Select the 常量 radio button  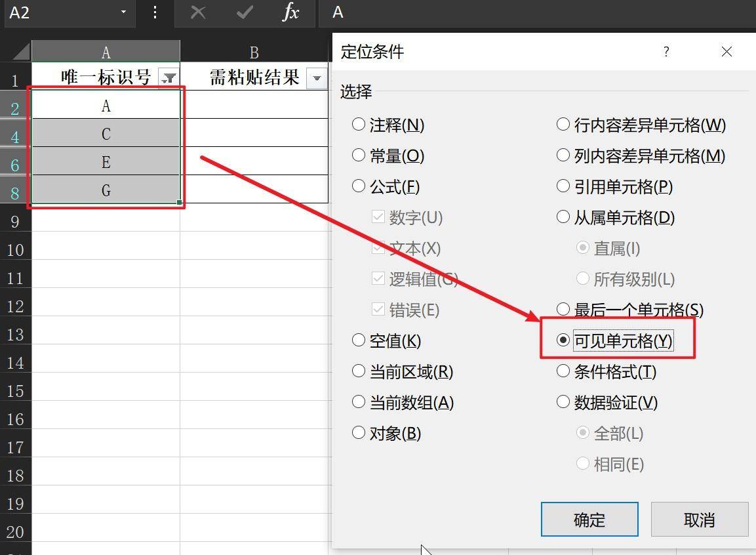(x=359, y=156)
